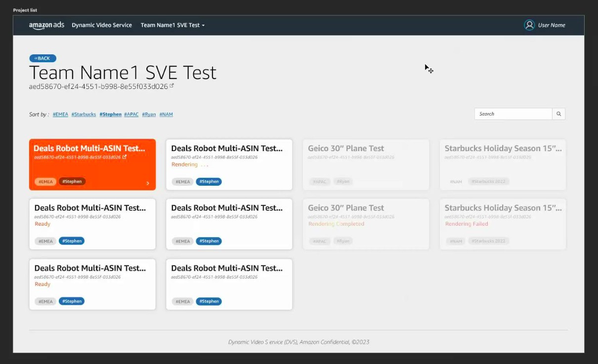Sort by the #Stephen tag link
This screenshot has height=364, width=598.
coord(110,115)
